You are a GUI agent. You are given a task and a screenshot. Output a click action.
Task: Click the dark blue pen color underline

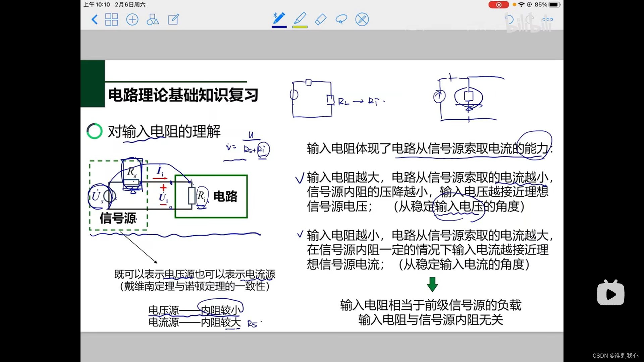point(279,27)
